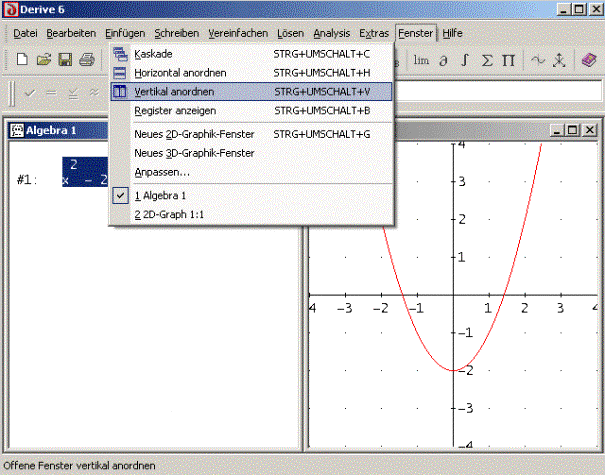The image size is (605, 475).
Task: Choose Register anzeigen menu entry
Action: coord(252,111)
